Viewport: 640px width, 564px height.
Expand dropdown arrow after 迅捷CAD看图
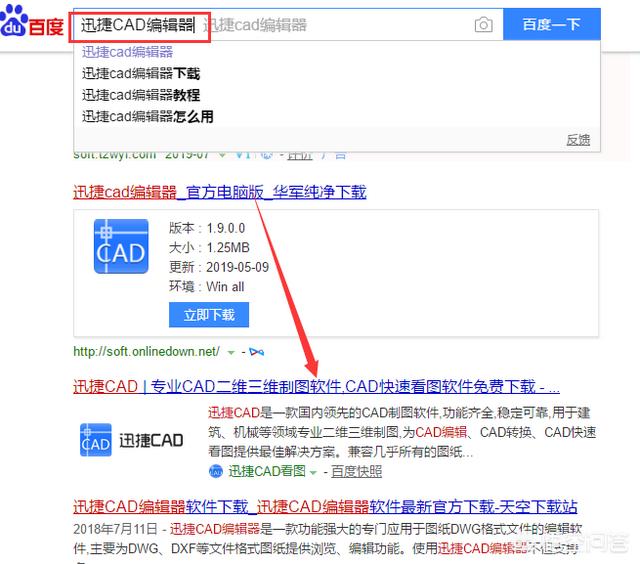click(x=313, y=473)
